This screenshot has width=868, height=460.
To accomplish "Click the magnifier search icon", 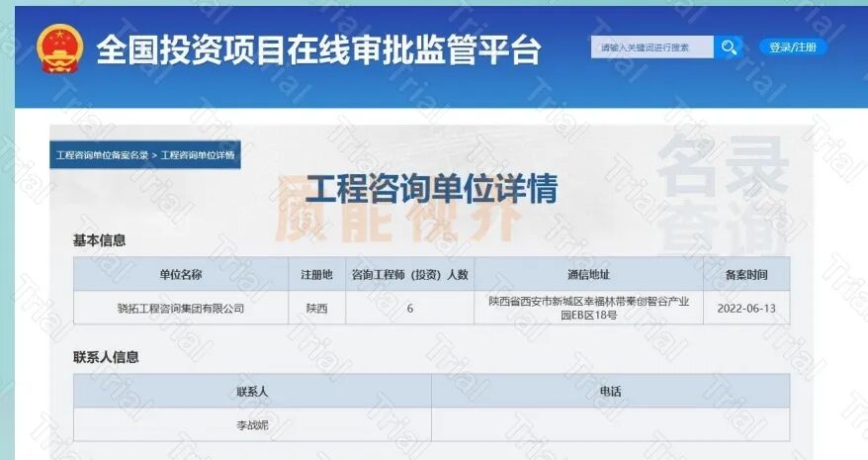I will tap(729, 47).
